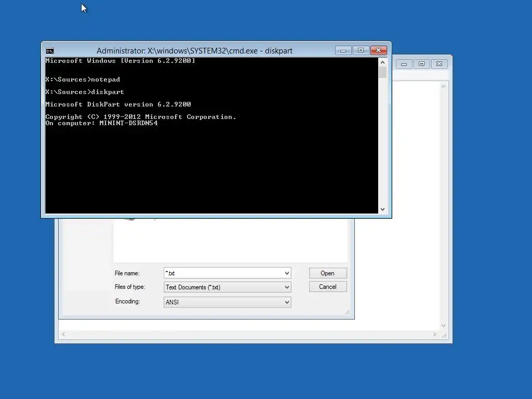The height and width of the screenshot is (399, 532).
Task: Click Notepad's vertical scroll down arrow
Action: point(443,326)
